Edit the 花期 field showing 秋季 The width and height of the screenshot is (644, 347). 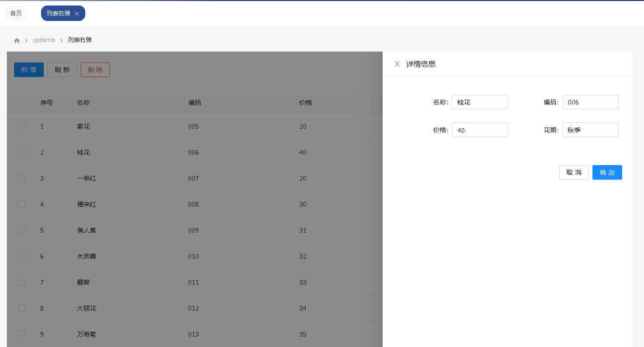[590, 130]
